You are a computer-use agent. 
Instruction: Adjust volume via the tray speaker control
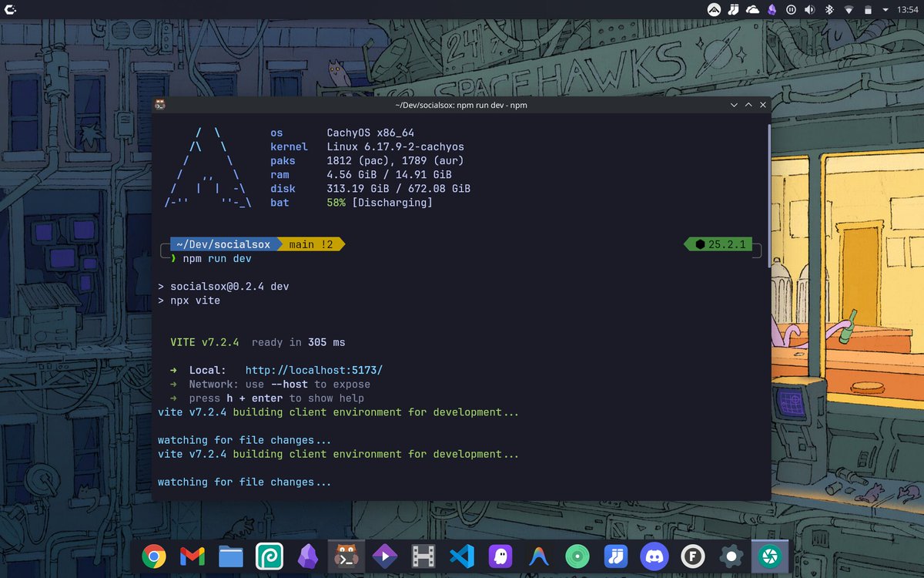pos(809,9)
